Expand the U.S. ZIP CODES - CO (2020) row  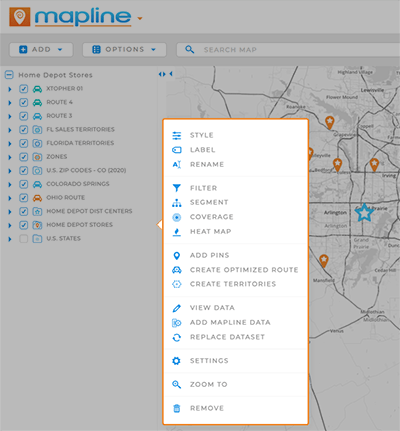[10, 171]
